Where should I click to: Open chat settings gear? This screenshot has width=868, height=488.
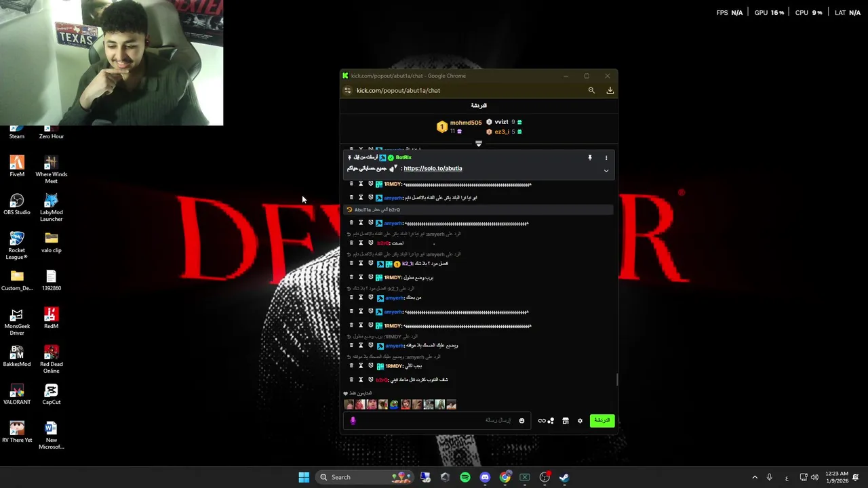580,421
